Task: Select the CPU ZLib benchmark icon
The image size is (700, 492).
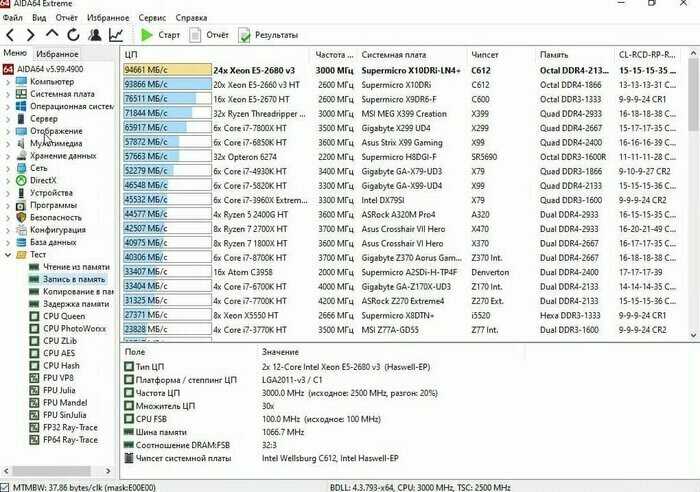Action: point(34,341)
